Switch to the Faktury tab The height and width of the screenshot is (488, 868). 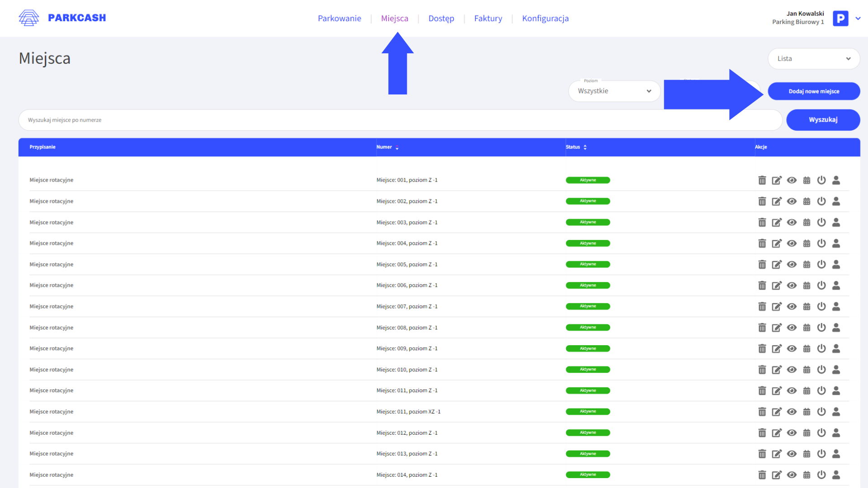click(x=488, y=19)
